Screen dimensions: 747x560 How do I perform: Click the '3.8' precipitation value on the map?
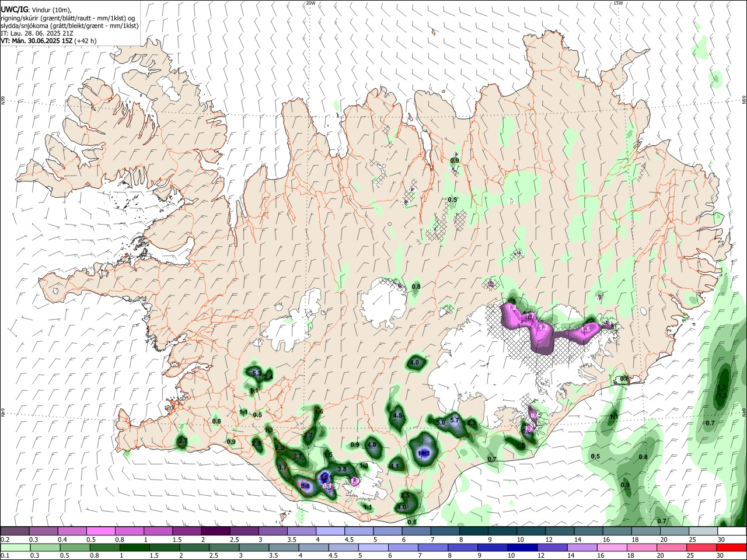[342, 469]
